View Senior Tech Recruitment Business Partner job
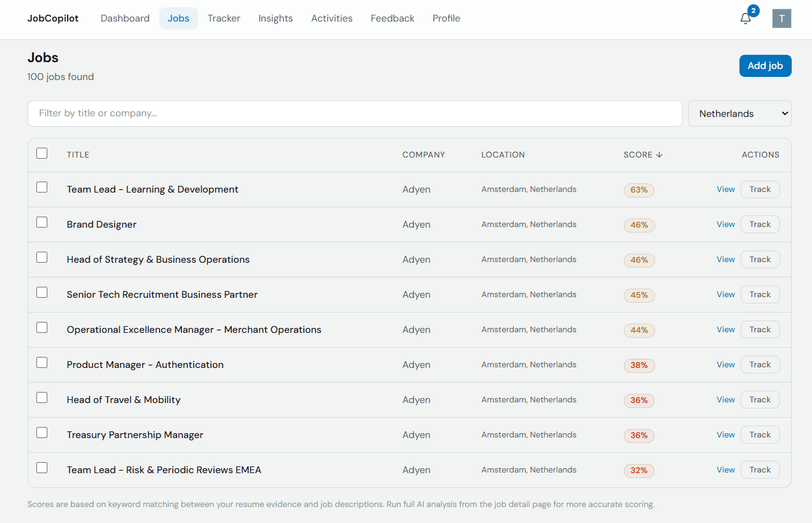812x523 pixels. coord(725,295)
